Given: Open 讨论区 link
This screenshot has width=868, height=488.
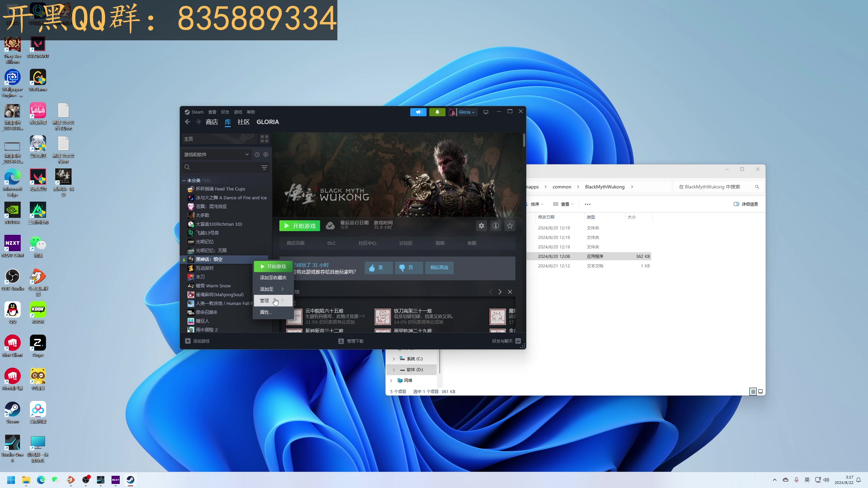Looking at the screenshot, I should pos(406,243).
